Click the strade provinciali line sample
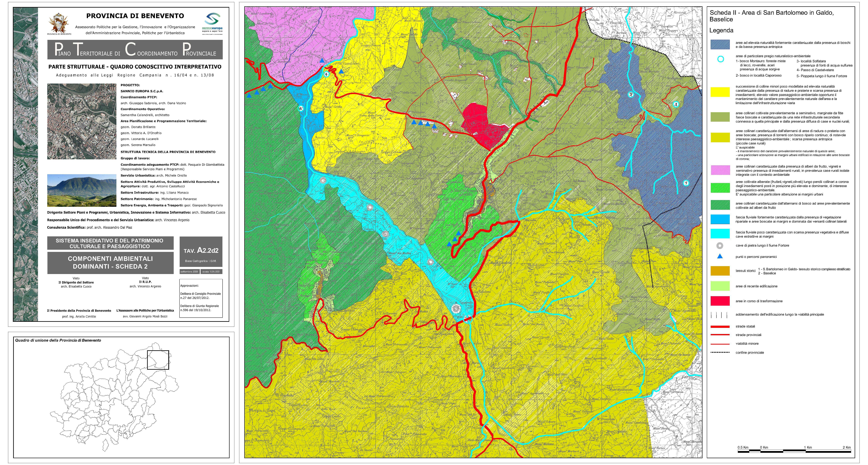The image size is (868, 465). 720,335
